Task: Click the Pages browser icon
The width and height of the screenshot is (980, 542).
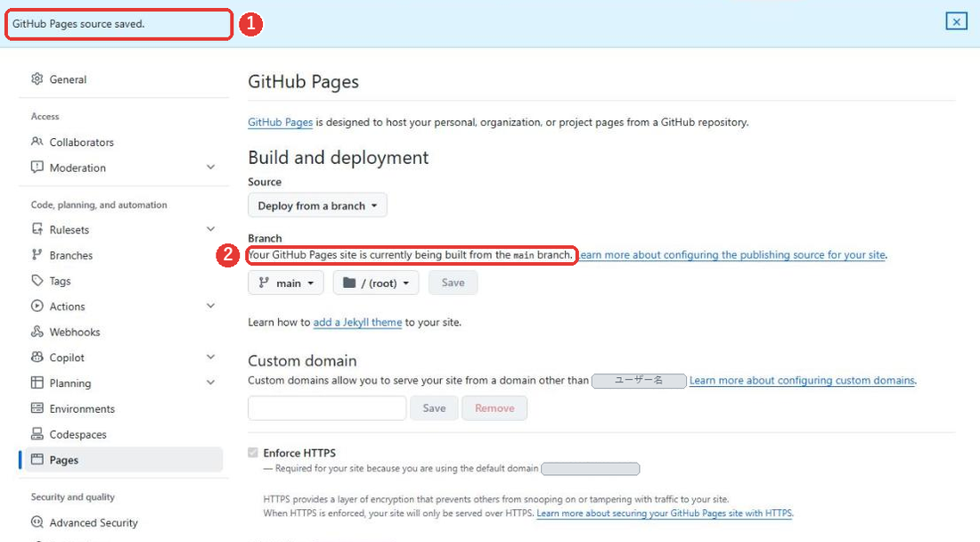Action: [x=37, y=459]
